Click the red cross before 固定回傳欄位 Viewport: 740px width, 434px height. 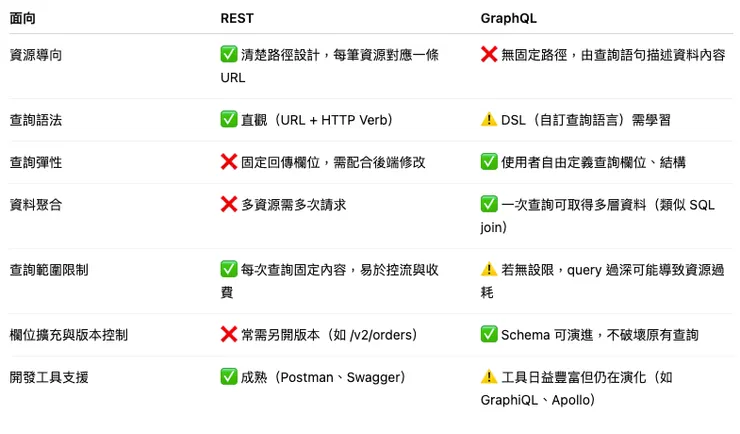[229, 162]
